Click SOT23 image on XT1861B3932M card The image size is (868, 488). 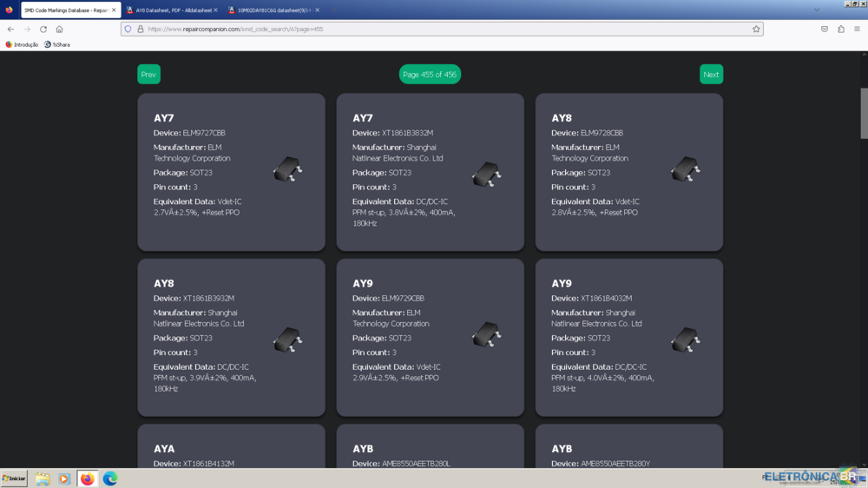(x=288, y=340)
